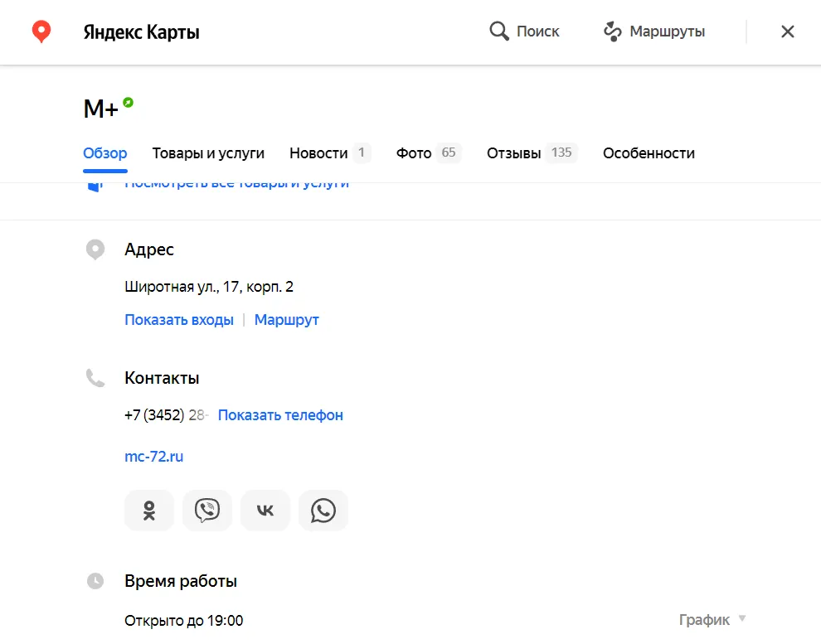Click the 135 reviews count badge

click(x=561, y=153)
